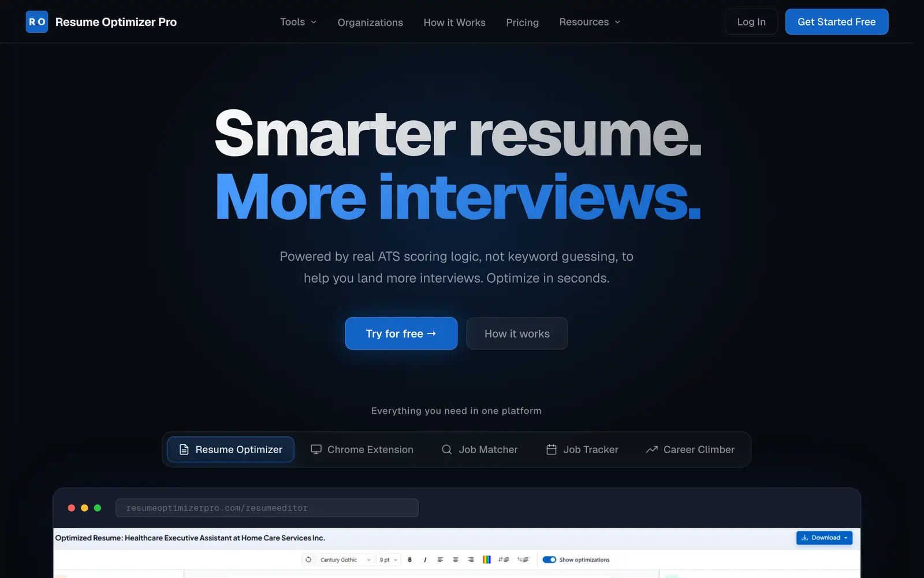Click the red window dot in mock browser

(x=72, y=508)
